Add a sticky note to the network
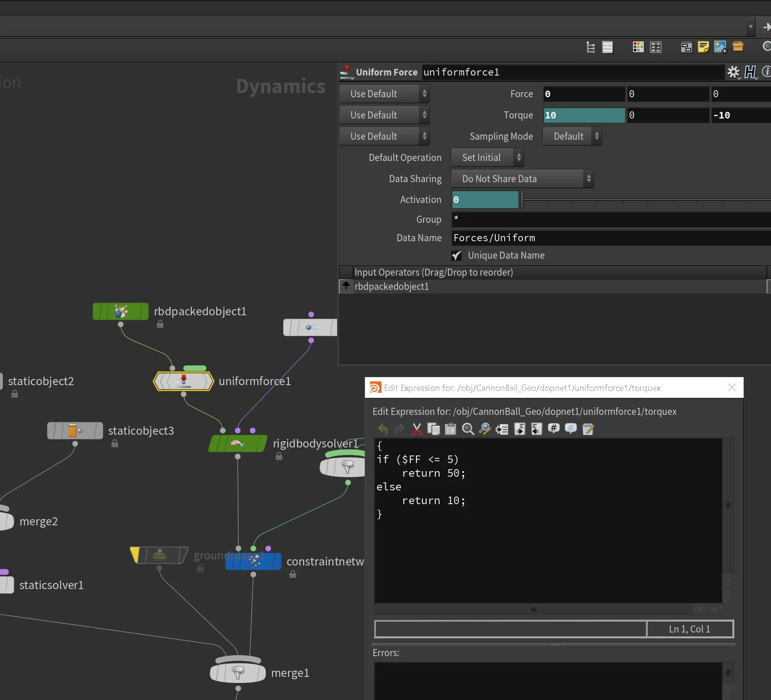 tap(703, 47)
